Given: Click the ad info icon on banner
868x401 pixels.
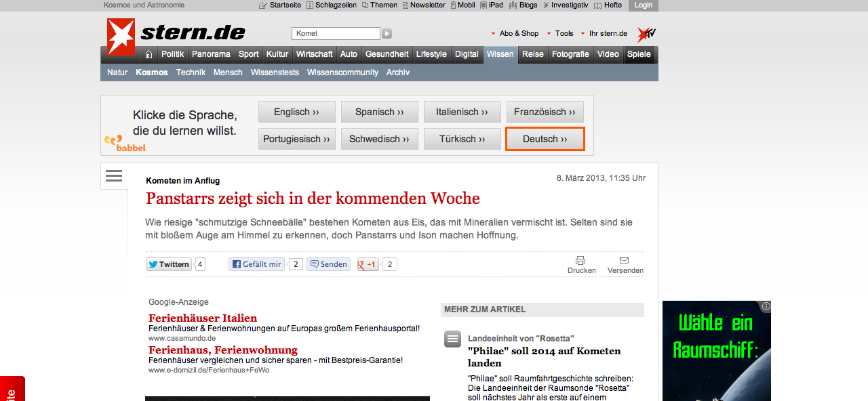Looking at the screenshot, I should click(x=766, y=306).
